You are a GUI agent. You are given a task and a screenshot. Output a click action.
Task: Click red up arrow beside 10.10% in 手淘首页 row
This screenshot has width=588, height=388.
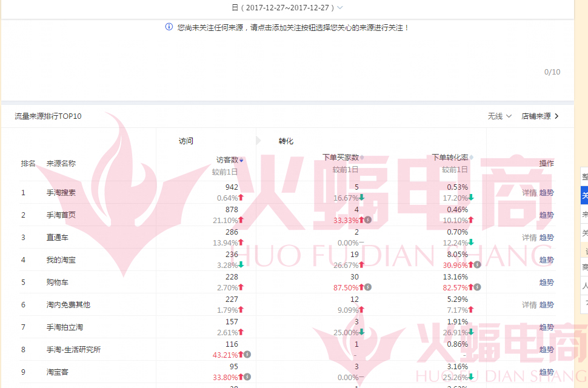471,220
